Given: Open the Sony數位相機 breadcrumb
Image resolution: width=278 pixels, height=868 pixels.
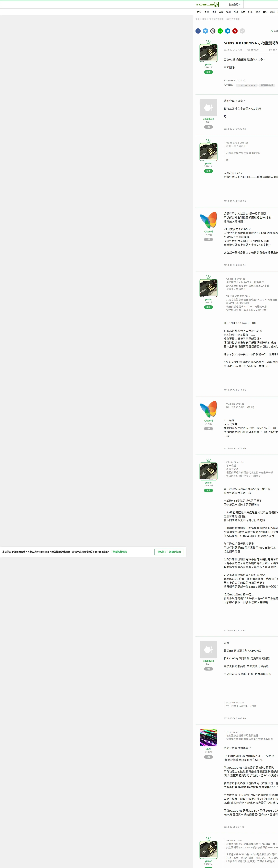Looking at the screenshot, I should pos(233,19).
